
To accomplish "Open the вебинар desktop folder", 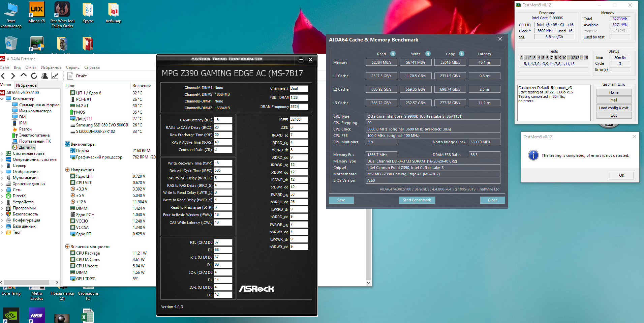I will pyautogui.click(x=114, y=12).
